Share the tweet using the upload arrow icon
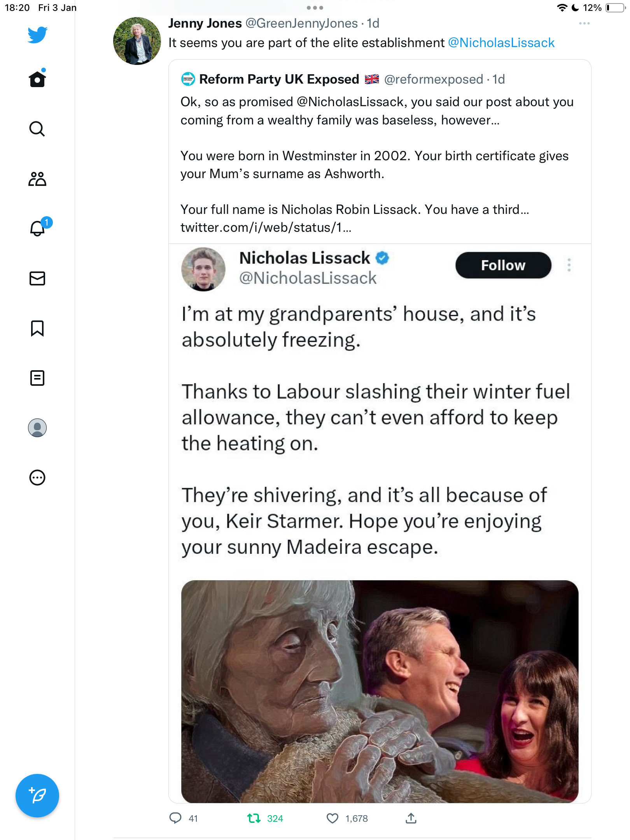This screenshot has width=630, height=840. (x=411, y=819)
